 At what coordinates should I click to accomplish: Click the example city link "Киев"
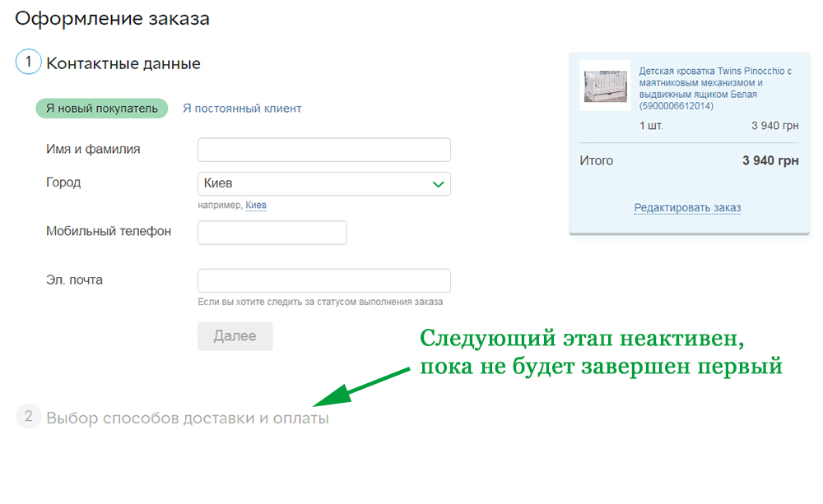tap(256, 205)
